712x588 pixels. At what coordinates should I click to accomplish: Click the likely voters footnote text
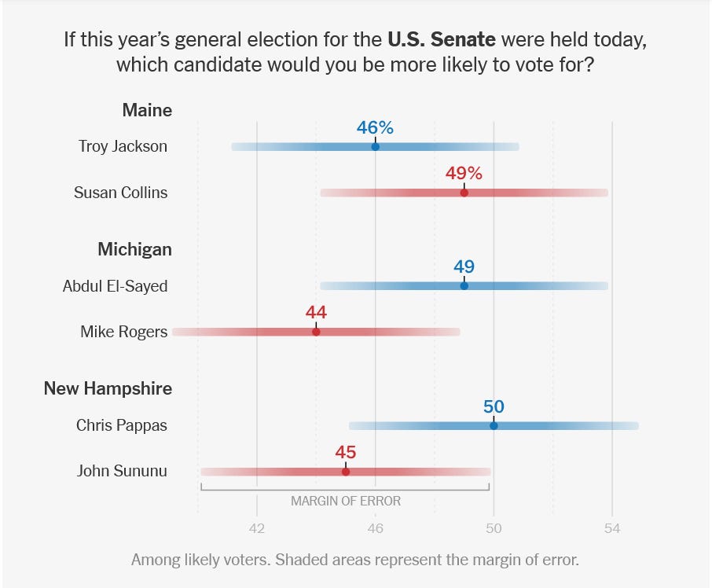point(355,560)
